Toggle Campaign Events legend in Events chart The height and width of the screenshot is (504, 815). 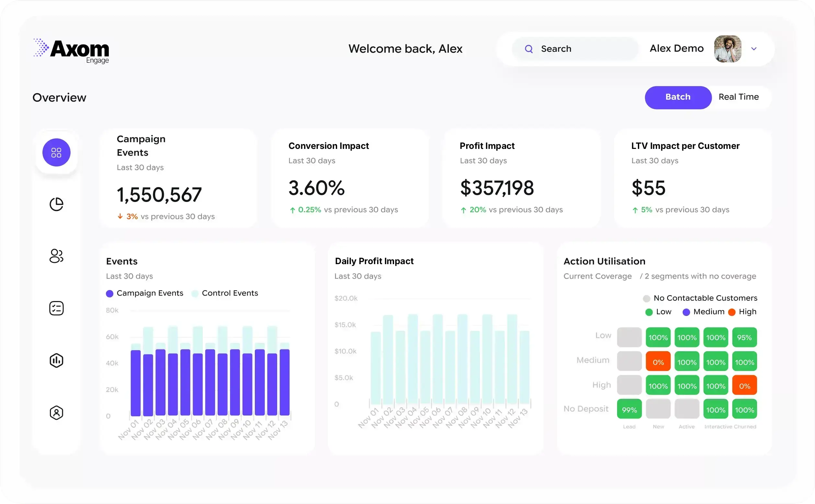(145, 293)
